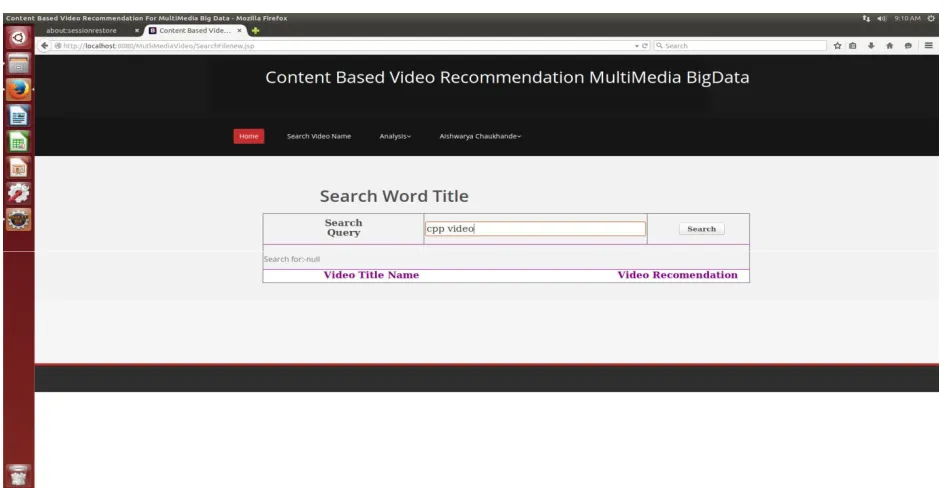Image resolution: width=944 pixels, height=488 pixels.
Task: Click the Search for:-null text
Action: coord(291,259)
